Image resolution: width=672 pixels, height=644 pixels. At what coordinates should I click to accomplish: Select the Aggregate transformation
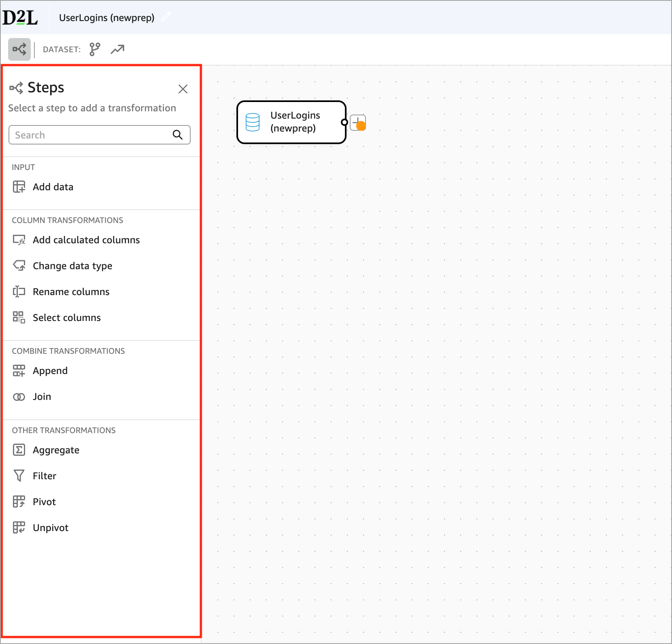coord(56,450)
